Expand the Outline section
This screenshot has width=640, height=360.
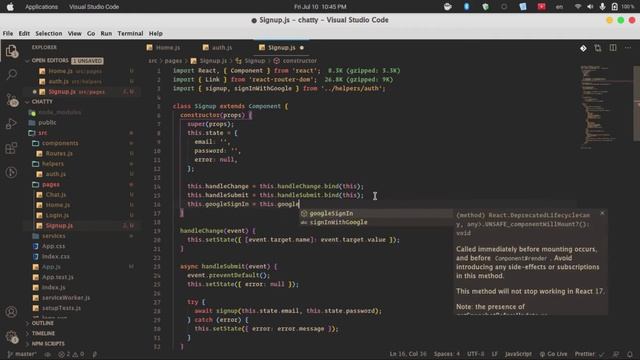[42, 323]
